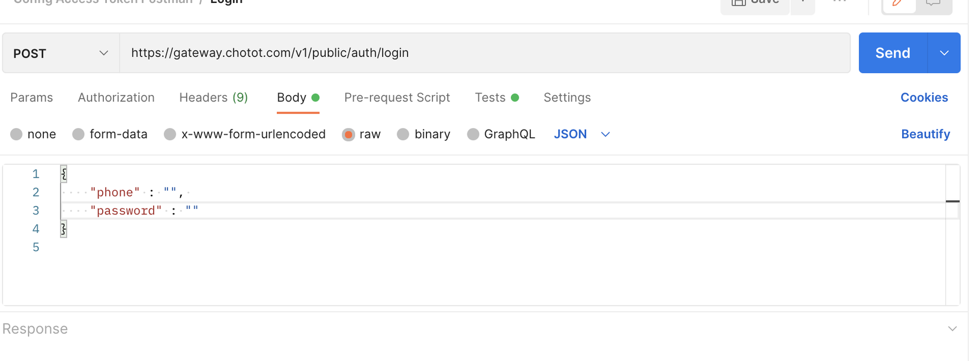
Task: Select the GraphQL body option
Action: (x=473, y=134)
